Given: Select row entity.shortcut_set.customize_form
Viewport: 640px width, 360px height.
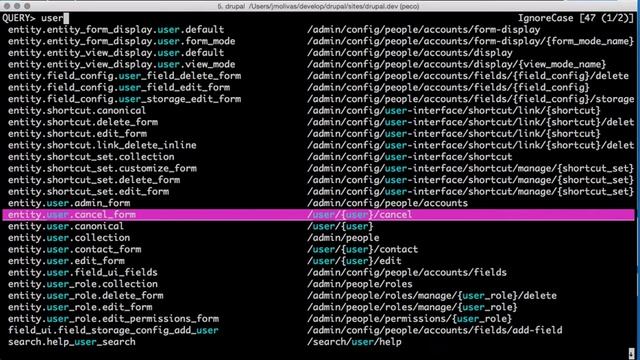Looking at the screenshot, I should (x=318, y=168).
